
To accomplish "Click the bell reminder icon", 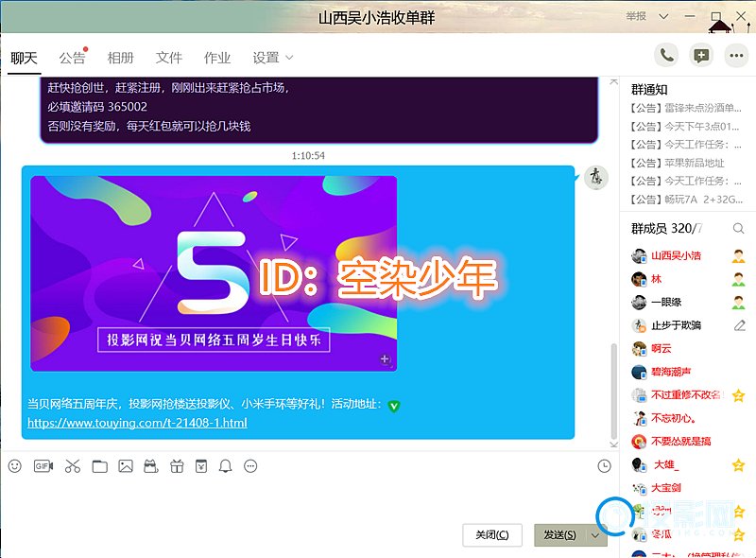I will [225, 466].
